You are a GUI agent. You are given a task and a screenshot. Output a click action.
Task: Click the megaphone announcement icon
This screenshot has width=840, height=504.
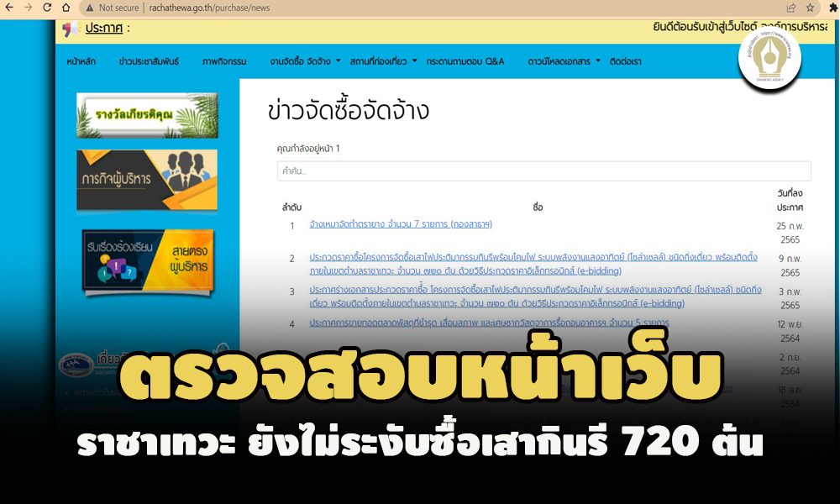point(71,29)
